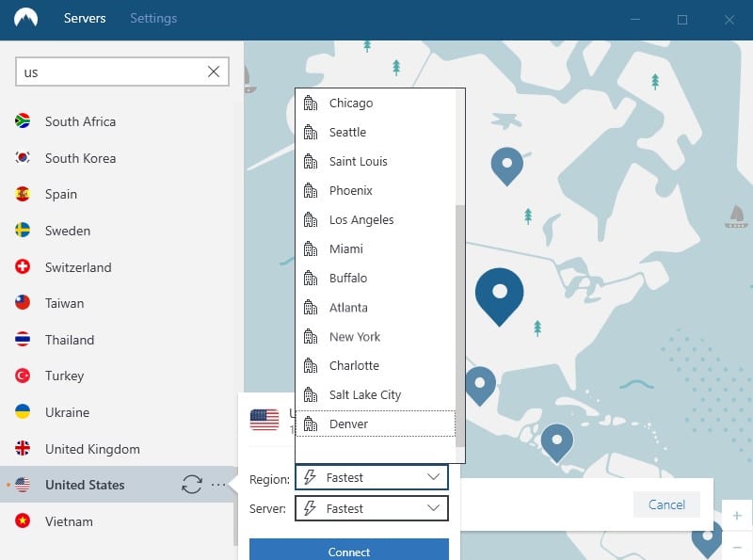Viewport: 753px width, 560px height.
Task: Open the United States three-dot options
Action: pos(218,485)
